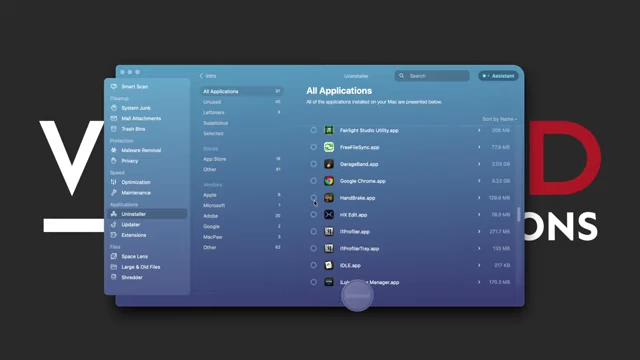Click the GarageBand 2.03 GB size value

(x=501, y=164)
